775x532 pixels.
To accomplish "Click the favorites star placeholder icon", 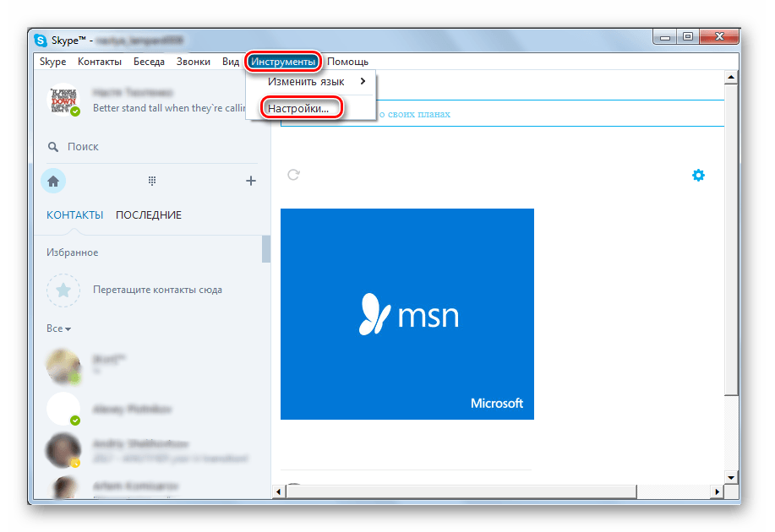I will [x=63, y=290].
